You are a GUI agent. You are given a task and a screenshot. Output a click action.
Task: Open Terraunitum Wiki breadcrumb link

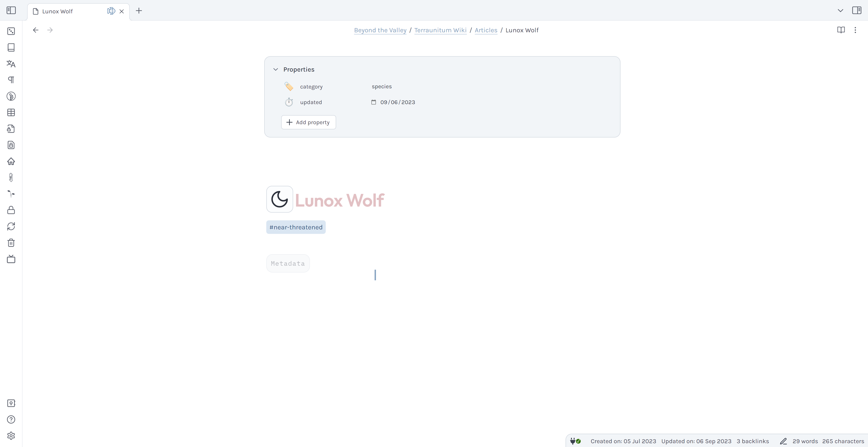(x=440, y=30)
